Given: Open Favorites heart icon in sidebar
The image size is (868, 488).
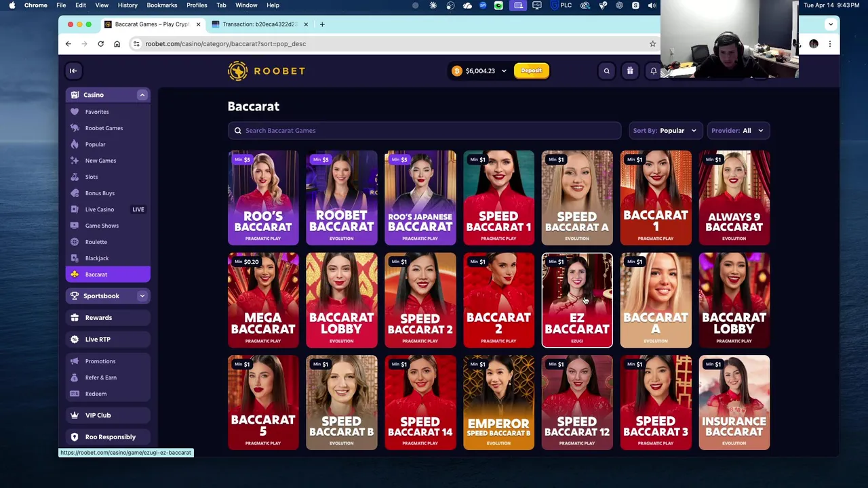Looking at the screenshot, I should coord(75,112).
